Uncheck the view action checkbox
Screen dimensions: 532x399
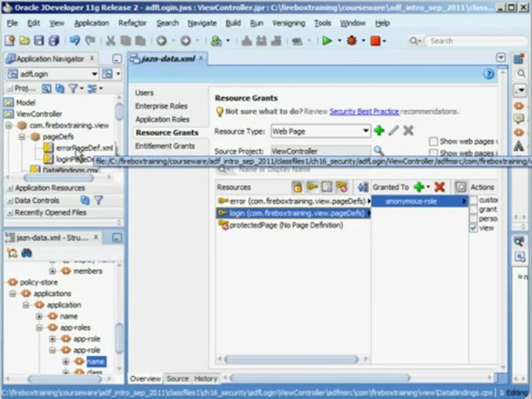point(474,228)
